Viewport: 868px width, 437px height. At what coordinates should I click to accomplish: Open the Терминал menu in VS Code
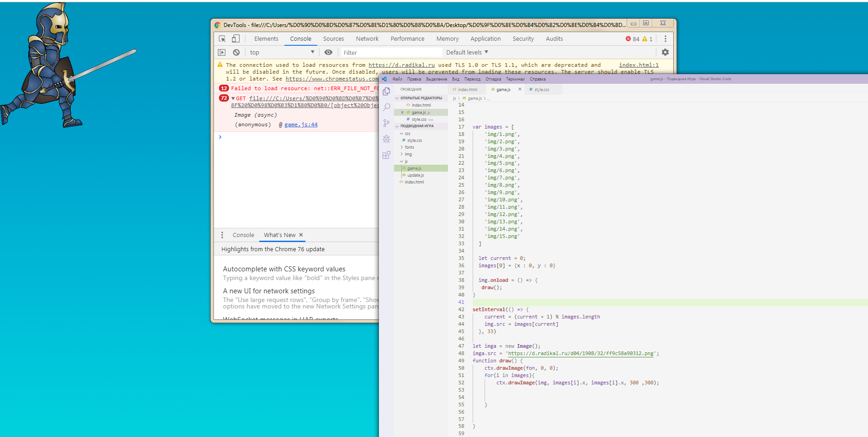515,79
